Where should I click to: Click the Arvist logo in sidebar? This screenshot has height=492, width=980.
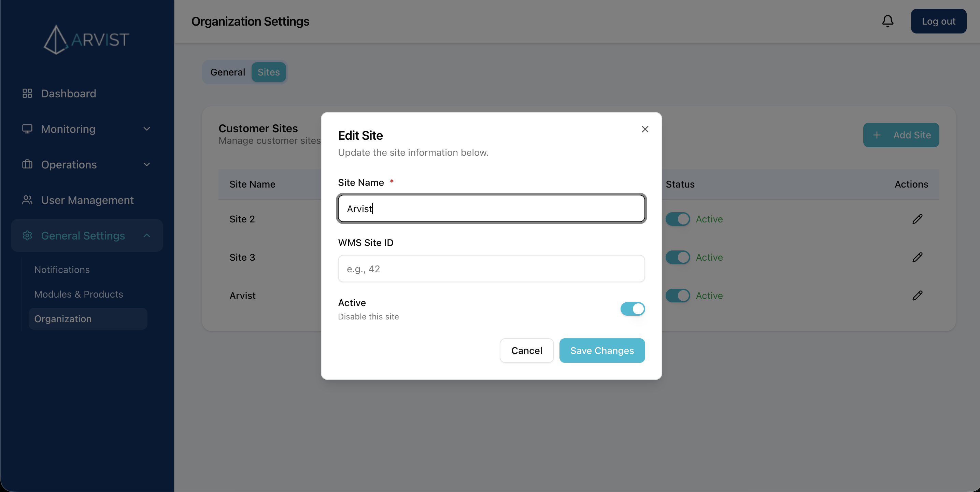click(87, 40)
